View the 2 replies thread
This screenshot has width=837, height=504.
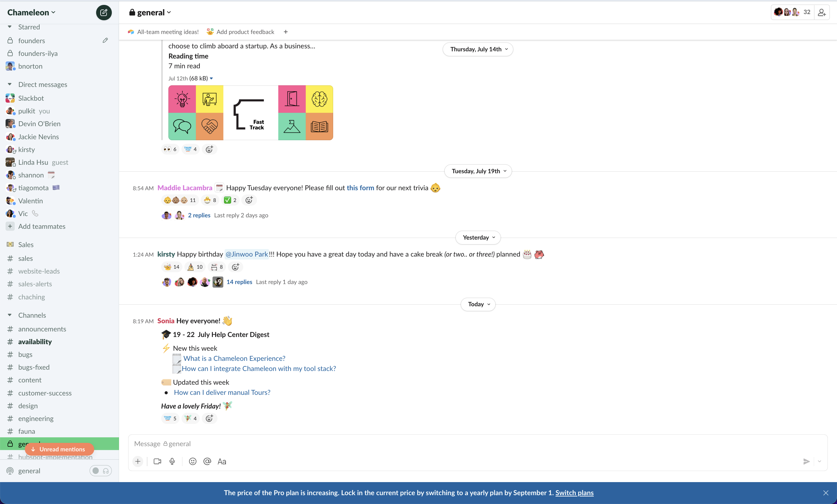pos(199,215)
